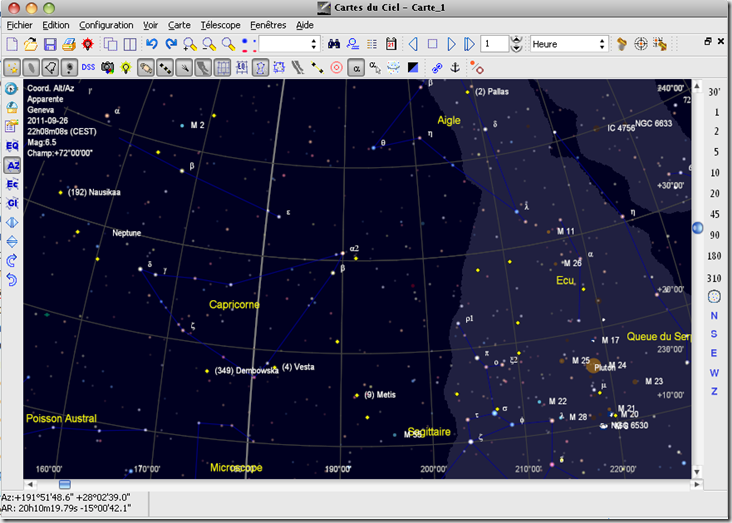Redo the chart change

171,44
